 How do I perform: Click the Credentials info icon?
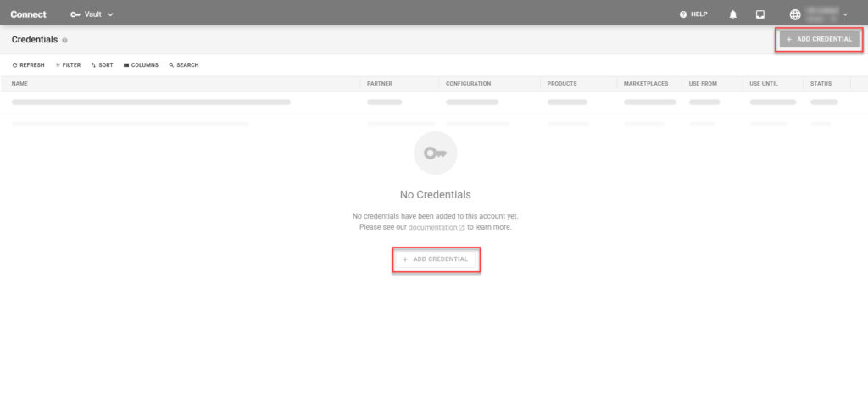pyautogui.click(x=65, y=41)
